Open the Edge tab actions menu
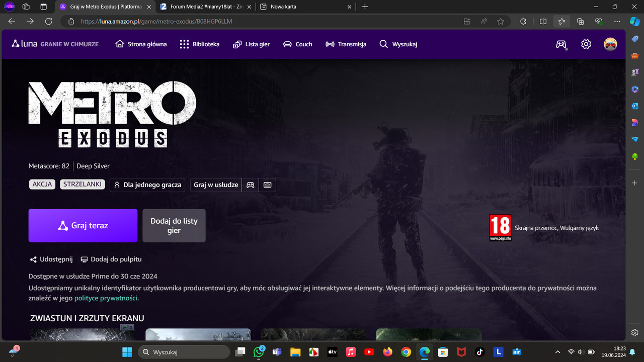 (x=44, y=7)
